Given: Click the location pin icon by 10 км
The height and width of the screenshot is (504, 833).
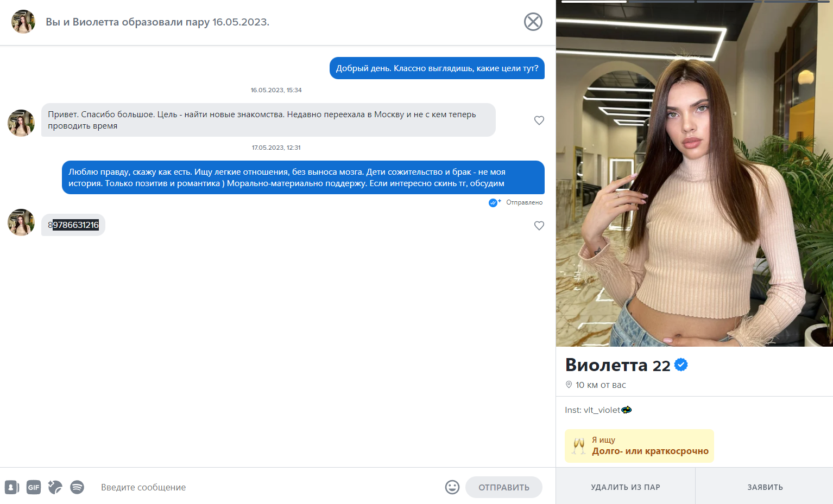Looking at the screenshot, I should [569, 385].
